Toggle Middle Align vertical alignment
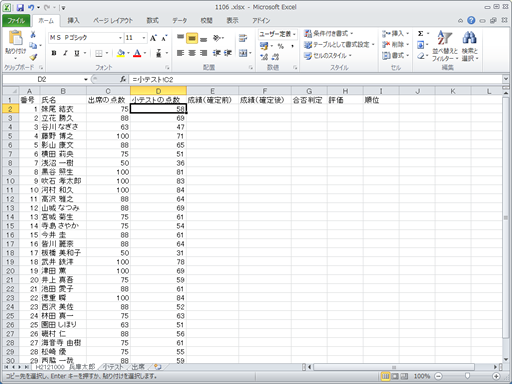This screenshot has height=384, width=512. click(x=192, y=38)
